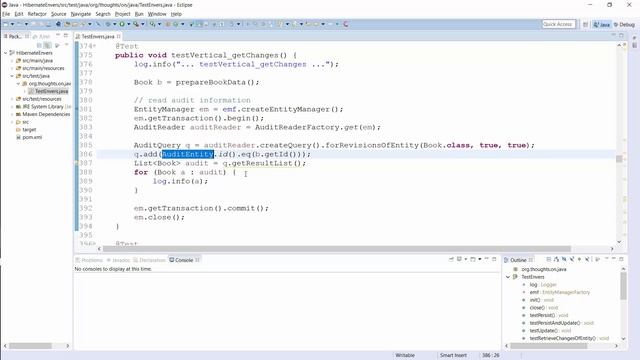Select init() method in Outline
The height and width of the screenshot is (360, 640).
540,300
